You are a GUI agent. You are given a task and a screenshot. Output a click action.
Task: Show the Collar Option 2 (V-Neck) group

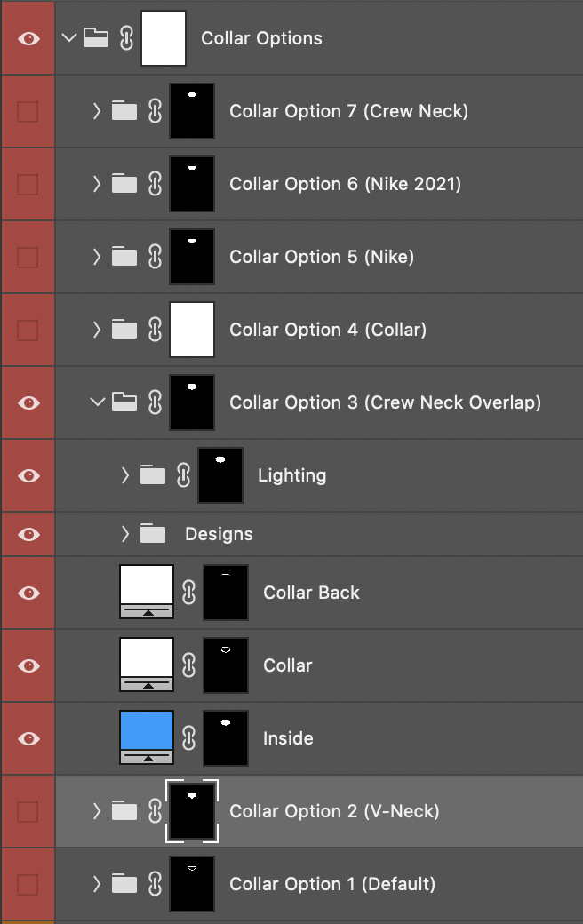(28, 811)
